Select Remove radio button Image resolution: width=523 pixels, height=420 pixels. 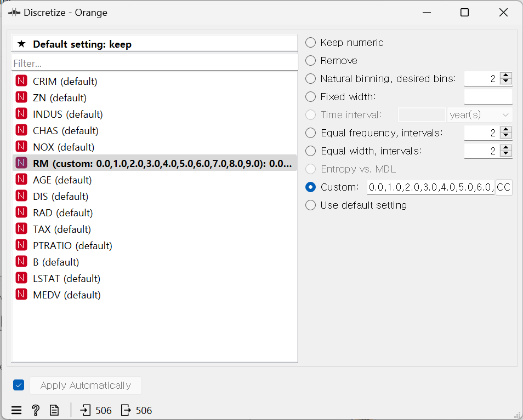click(x=310, y=60)
